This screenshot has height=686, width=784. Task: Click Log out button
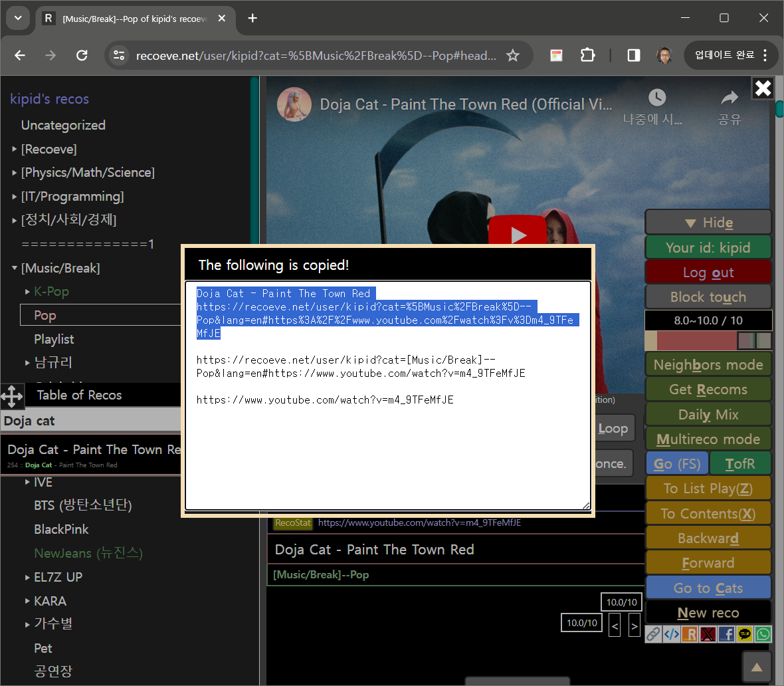coord(708,272)
